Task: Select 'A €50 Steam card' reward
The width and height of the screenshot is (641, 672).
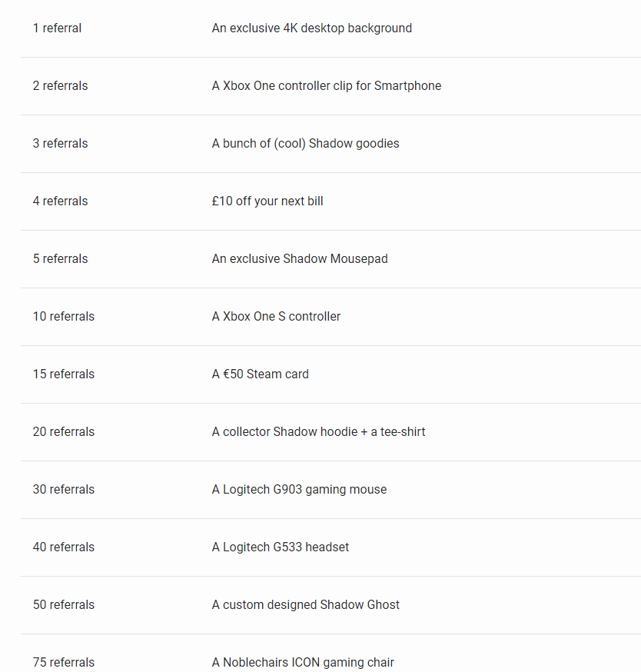Action: click(260, 374)
